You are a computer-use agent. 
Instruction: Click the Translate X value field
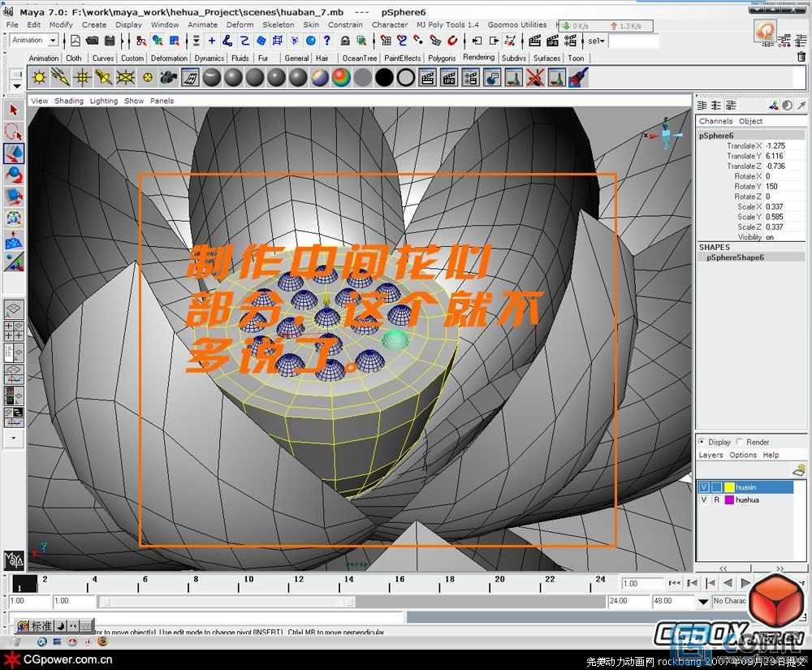pyautogui.click(x=784, y=146)
